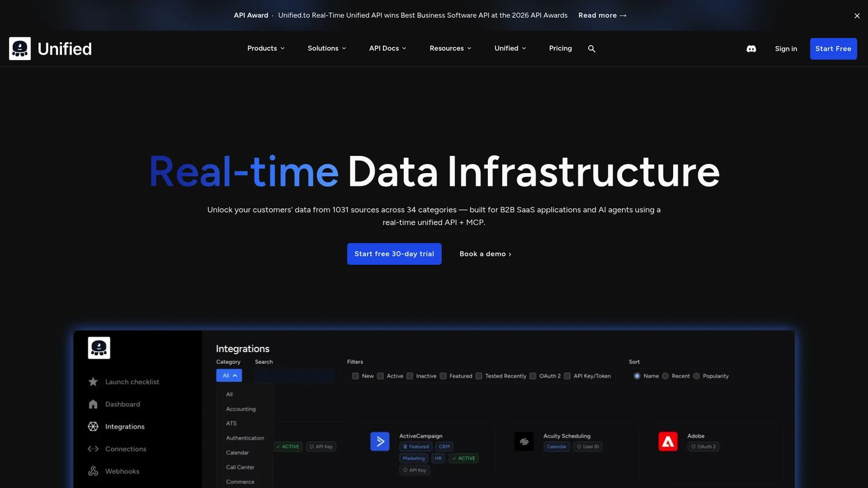The width and height of the screenshot is (868, 488).
Task: Click the Connections arrows icon in the sidebar
Action: tap(93, 449)
